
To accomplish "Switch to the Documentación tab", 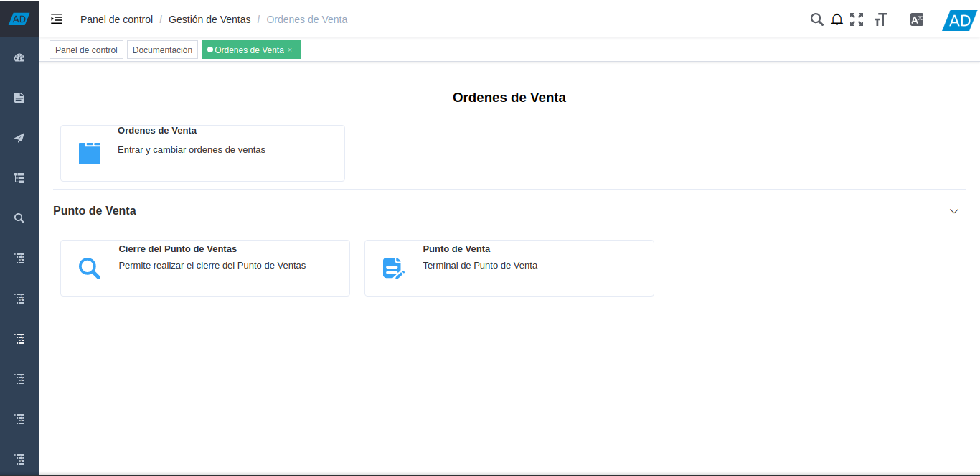I will (x=162, y=50).
